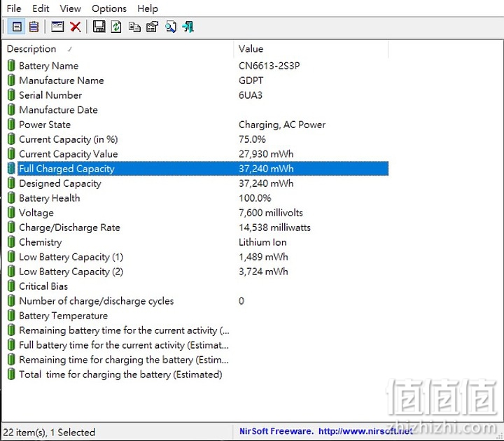Image resolution: width=504 pixels, height=441 pixels.
Task: Copy selected items toolbar icon
Action: (134, 27)
